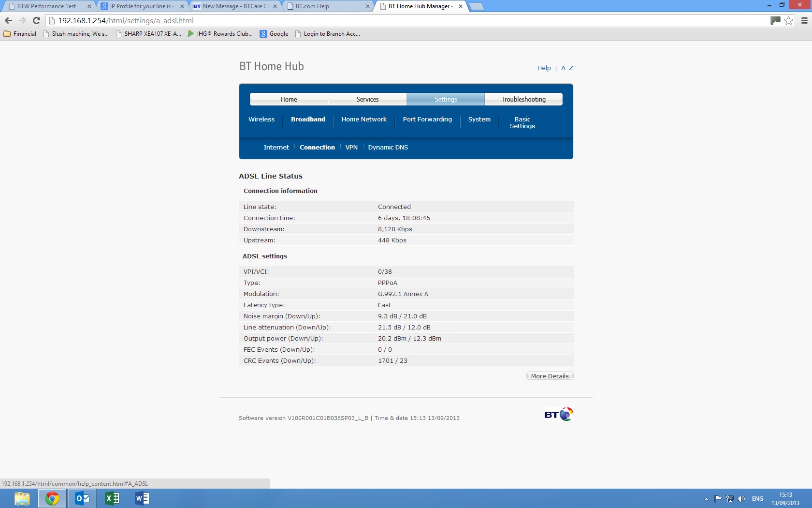Switch to BTW Performance Test browser tab
The height and width of the screenshot is (508, 812).
click(x=47, y=6)
